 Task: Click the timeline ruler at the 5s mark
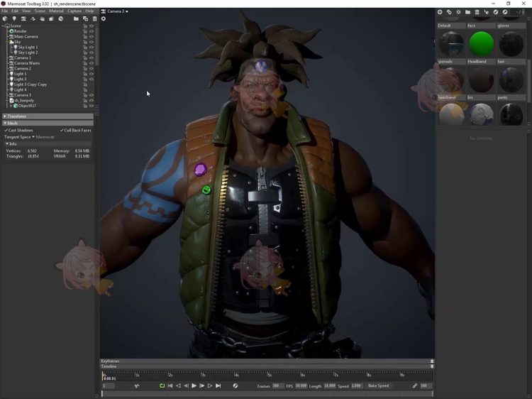pyautogui.click(x=268, y=375)
